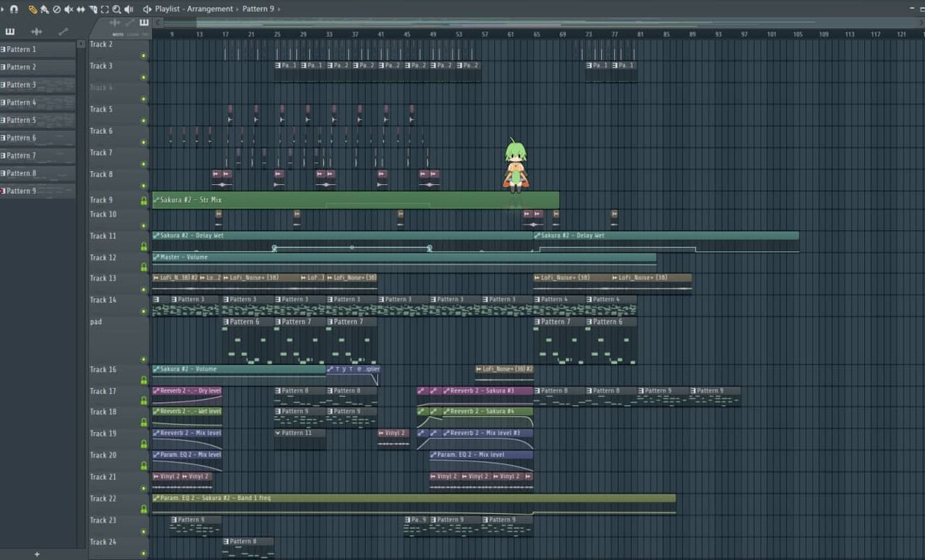This screenshot has width=925, height=560.
Task: Mute Track 7 with its green dot
Action: point(143,163)
